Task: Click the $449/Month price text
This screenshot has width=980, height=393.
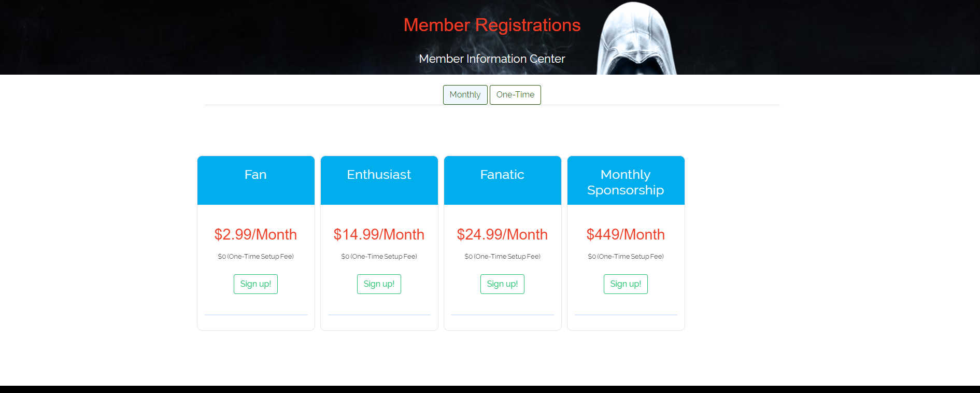Action: [626, 234]
